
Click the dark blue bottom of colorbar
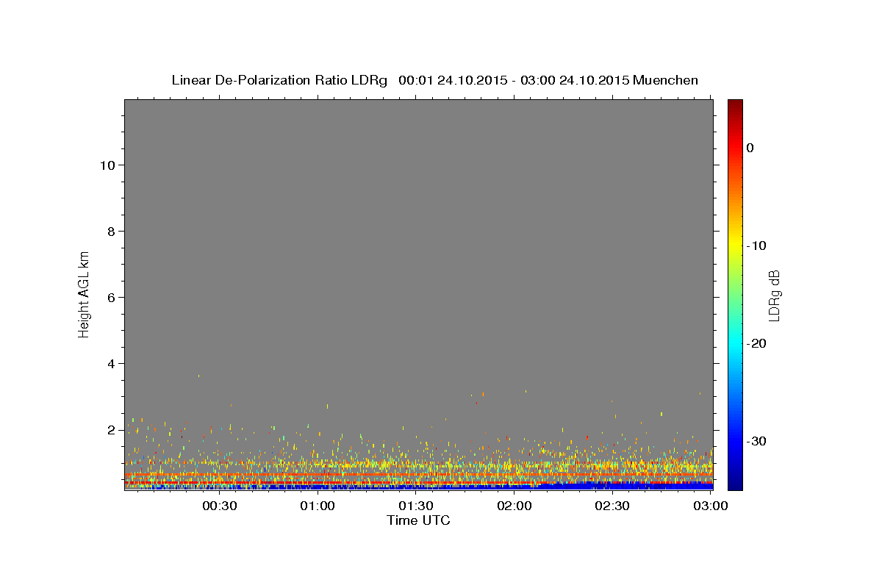point(735,481)
